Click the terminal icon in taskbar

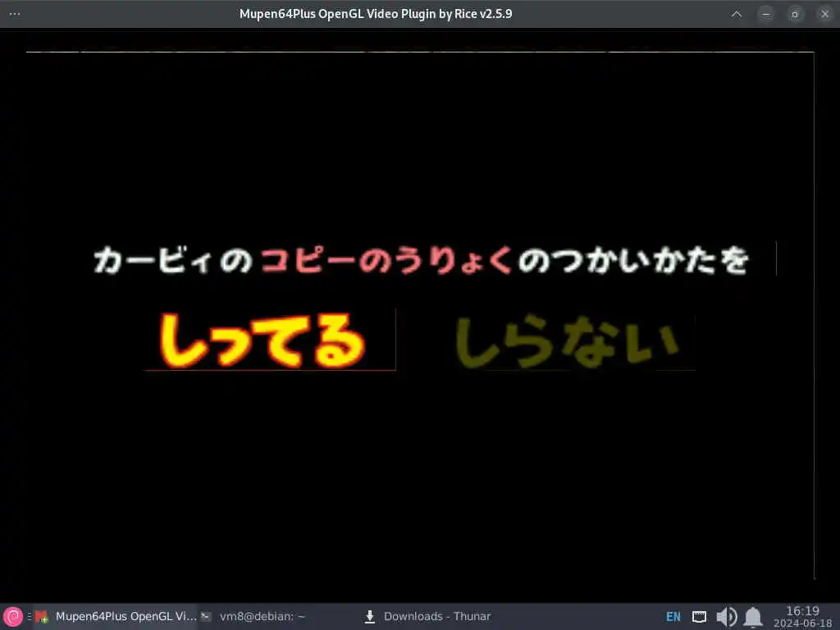coord(206,617)
